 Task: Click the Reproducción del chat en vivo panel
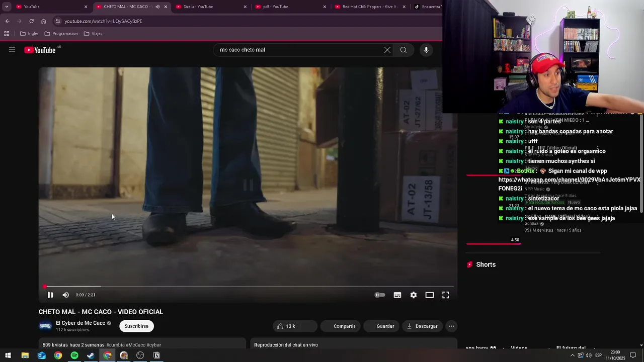point(354,345)
